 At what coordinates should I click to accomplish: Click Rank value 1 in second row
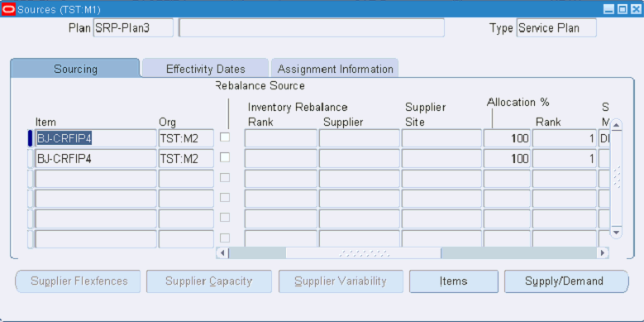click(565, 158)
